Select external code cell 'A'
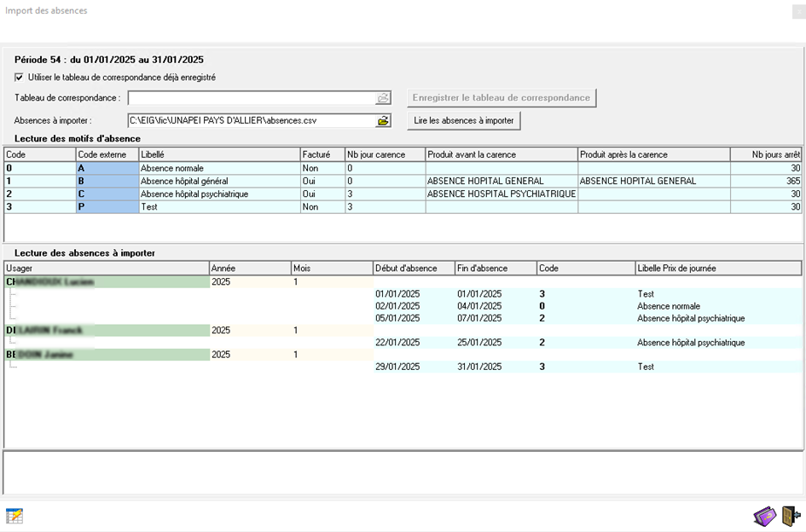The width and height of the screenshot is (806, 532). click(107, 169)
